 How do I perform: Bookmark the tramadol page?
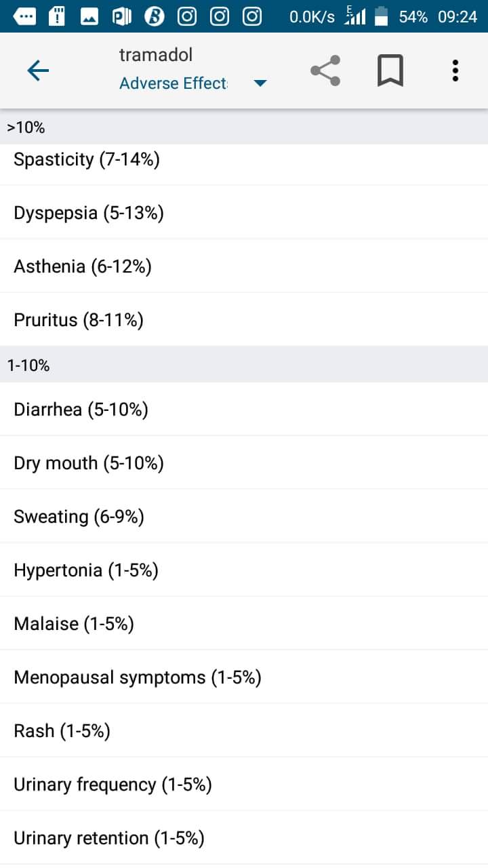(x=390, y=71)
